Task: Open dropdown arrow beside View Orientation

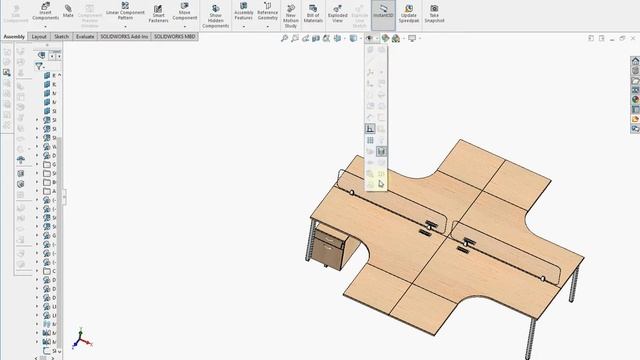Action: 344,38
